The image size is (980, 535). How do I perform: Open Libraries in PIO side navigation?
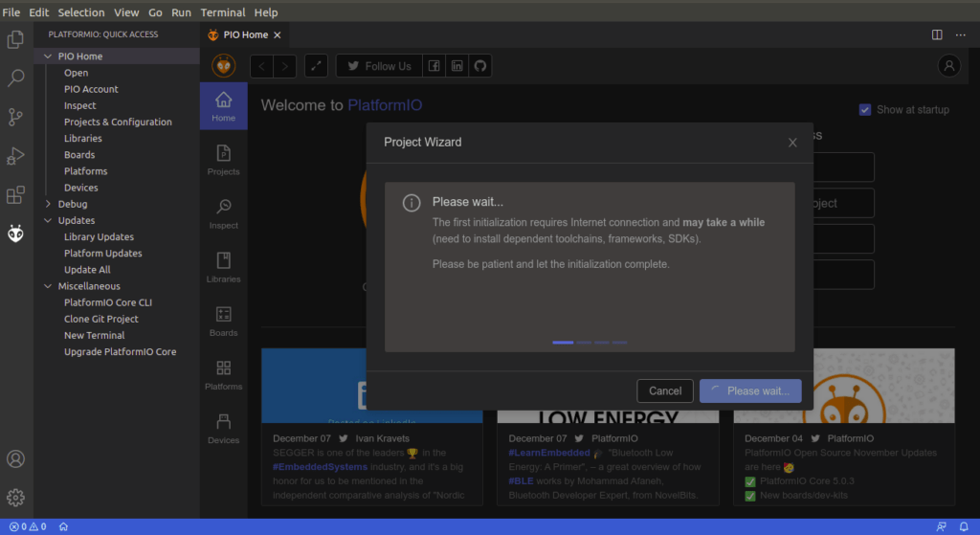(223, 268)
